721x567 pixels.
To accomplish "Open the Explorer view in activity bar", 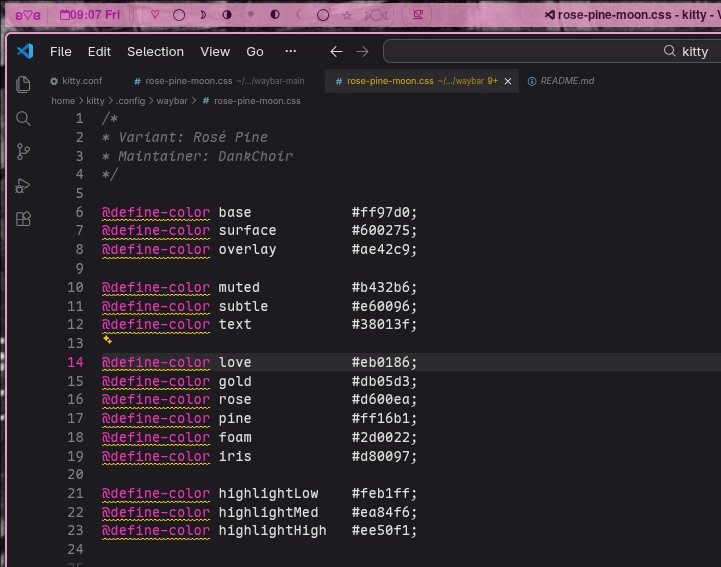I will coord(23,85).
